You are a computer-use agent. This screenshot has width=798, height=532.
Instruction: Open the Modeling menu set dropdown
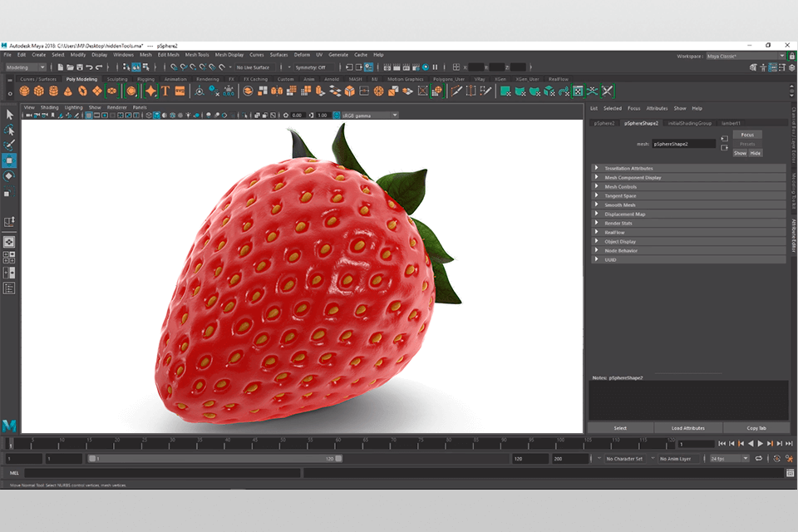pyautogui.click(x=26, y=67)
